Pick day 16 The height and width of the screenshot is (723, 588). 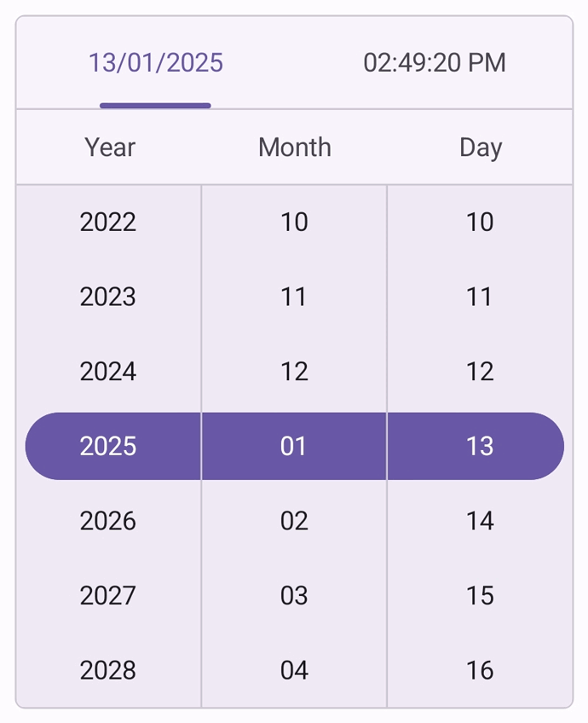click(480, 670)
